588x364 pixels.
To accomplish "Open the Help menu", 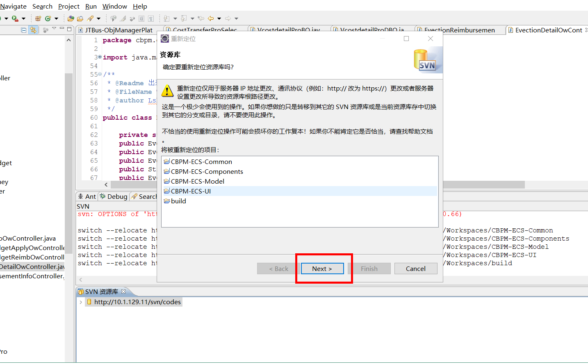I will coord(140,6).
